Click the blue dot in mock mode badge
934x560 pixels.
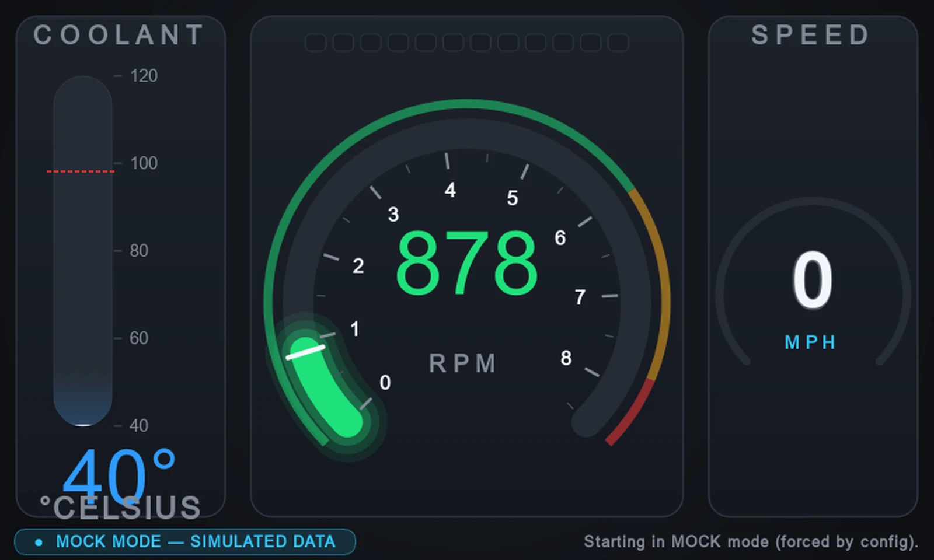(x=39, y=542)
